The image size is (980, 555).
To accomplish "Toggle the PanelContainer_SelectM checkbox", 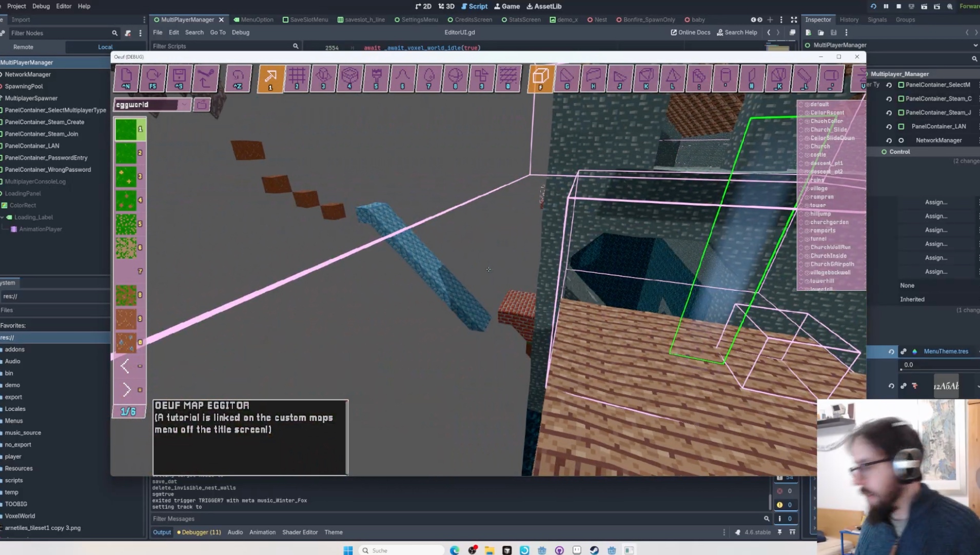I will 901,85.
